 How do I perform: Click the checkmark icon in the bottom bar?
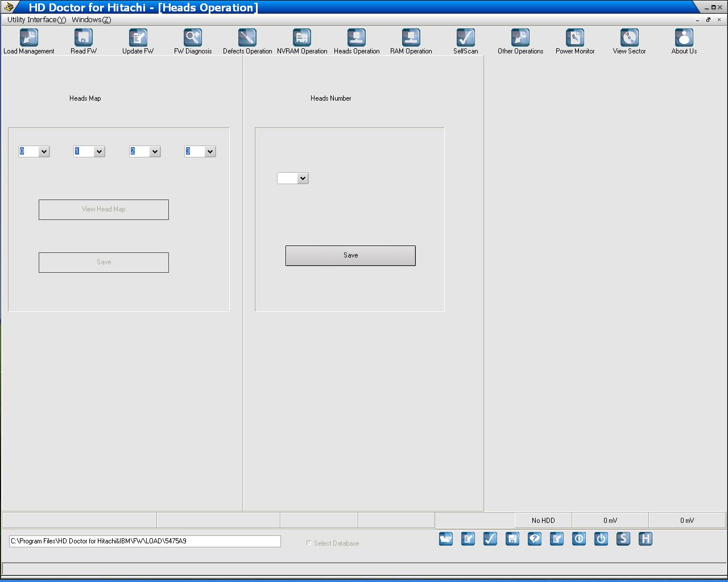490,539
